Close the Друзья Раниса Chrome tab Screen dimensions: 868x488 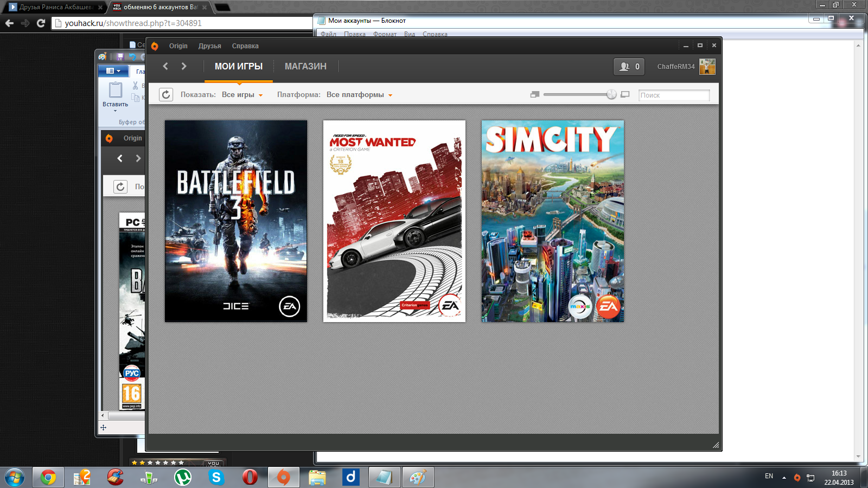pos(100,8)
